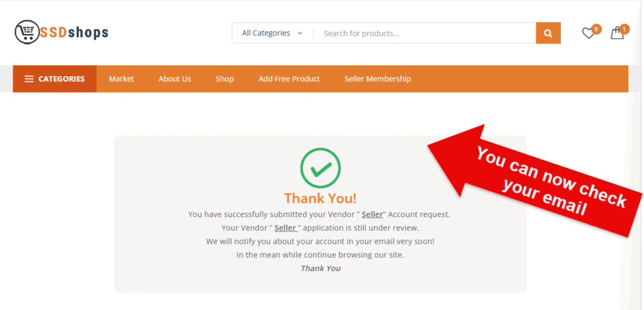Screen dimensions: 644x310
Task: Click the All Categories chevron arrow
Action: (x=300, y=33)
